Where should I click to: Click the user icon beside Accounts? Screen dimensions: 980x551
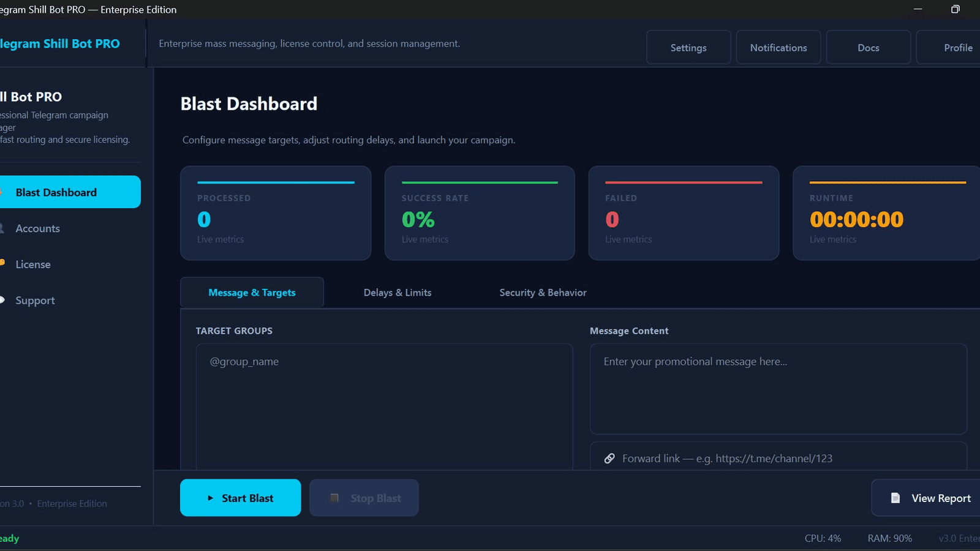2,228
